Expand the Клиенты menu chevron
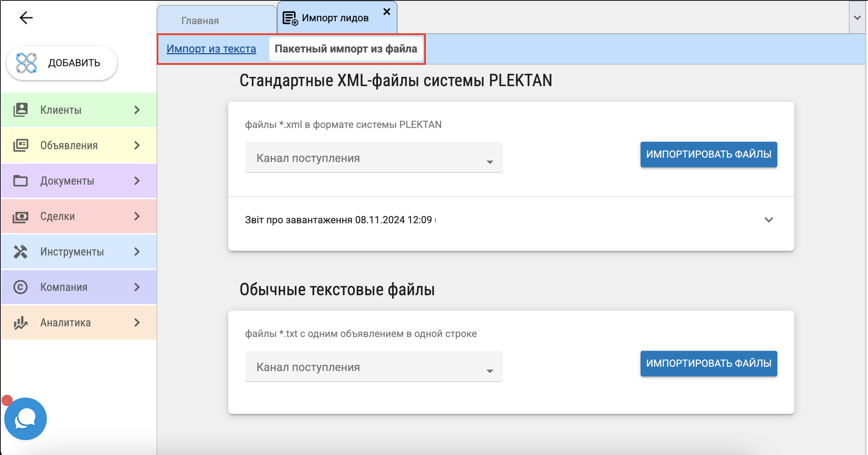 [137, 110]
